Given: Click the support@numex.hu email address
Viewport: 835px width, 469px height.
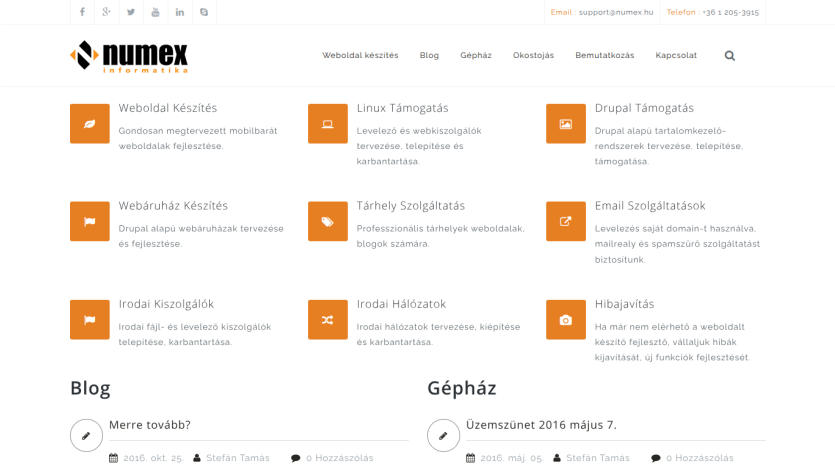Looking at the screenshot, I should tap(616, 12).
